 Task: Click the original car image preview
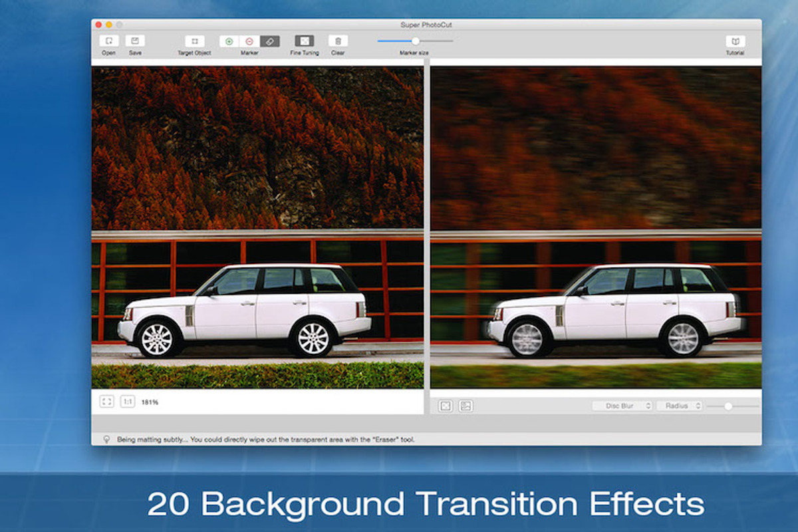click(x=257, y=227)
